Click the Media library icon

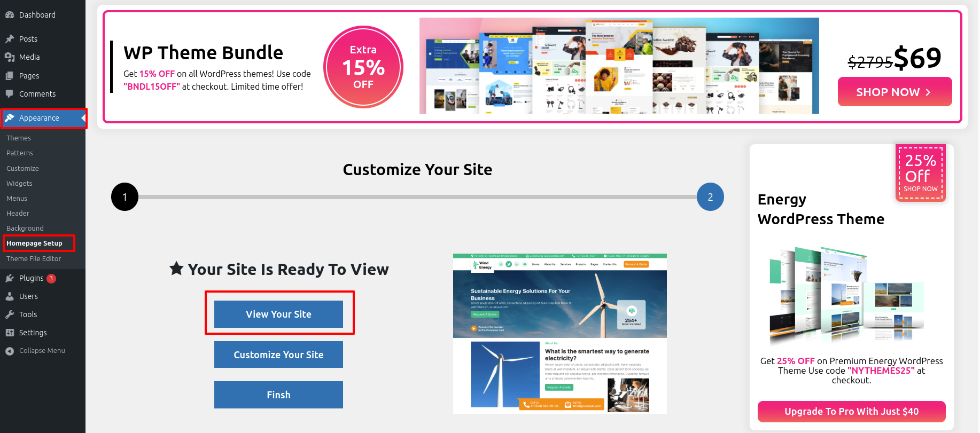10,57
